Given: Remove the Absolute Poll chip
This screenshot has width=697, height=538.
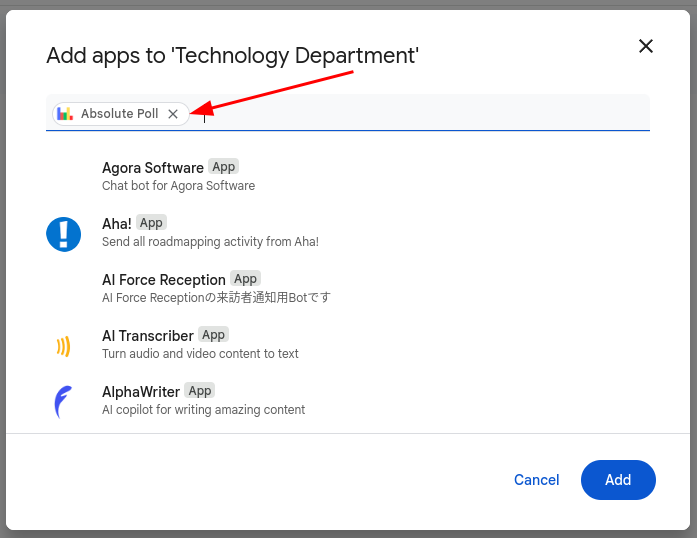Looking at the screenshot, I should coord(173,114).
